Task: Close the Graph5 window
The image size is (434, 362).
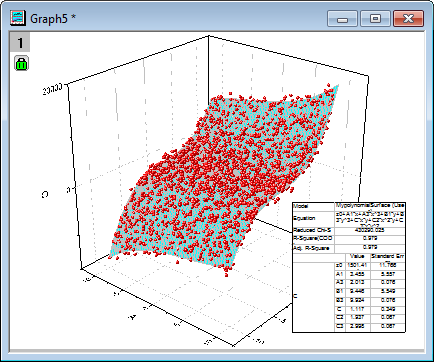Action: point(408,18)
